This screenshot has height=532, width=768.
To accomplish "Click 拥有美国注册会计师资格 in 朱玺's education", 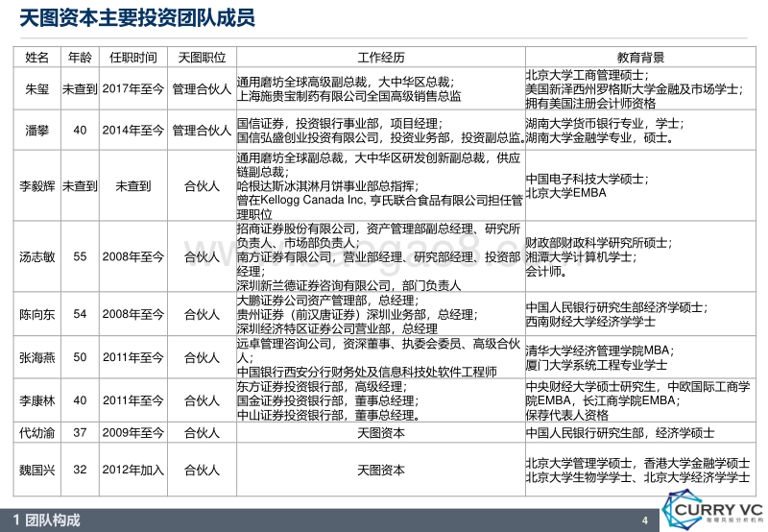I will (x=590, y=104).
